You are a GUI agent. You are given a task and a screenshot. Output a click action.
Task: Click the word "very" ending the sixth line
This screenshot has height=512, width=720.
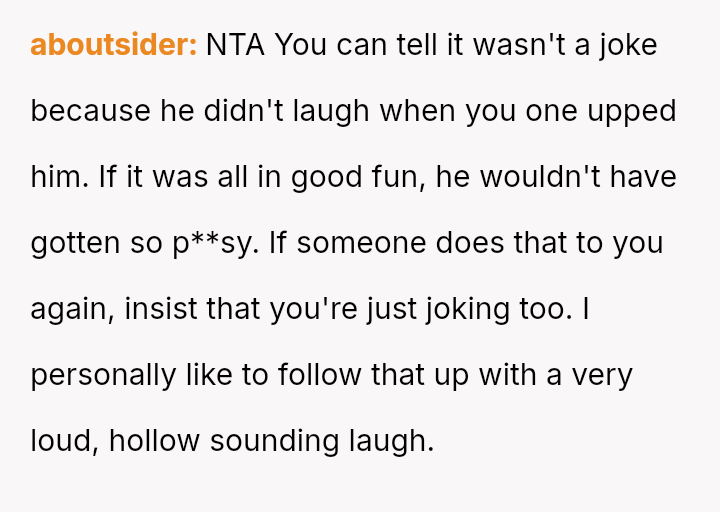coord(601,375)
